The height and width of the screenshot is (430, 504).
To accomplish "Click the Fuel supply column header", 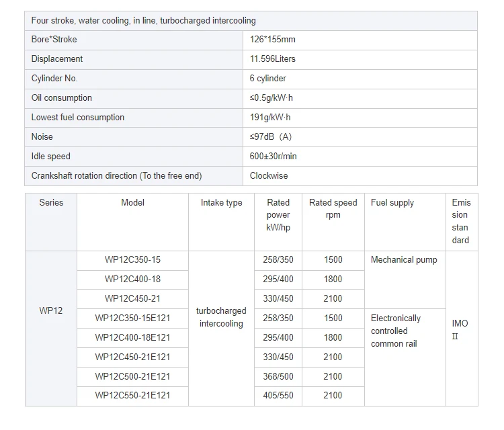I will (392, 203).
